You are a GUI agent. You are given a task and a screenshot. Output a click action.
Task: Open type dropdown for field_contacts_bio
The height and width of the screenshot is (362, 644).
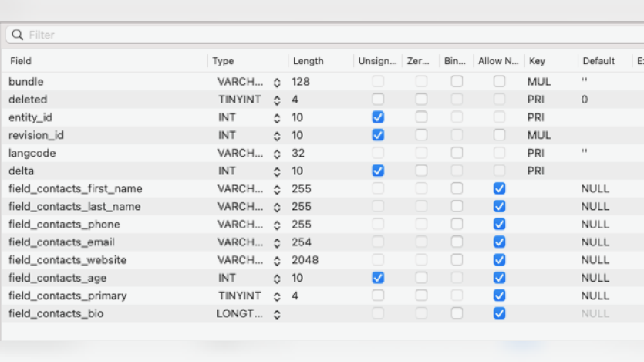[277, 314]
